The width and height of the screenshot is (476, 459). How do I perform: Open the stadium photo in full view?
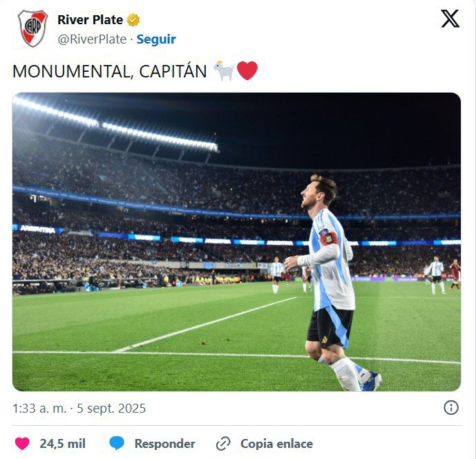236,242
